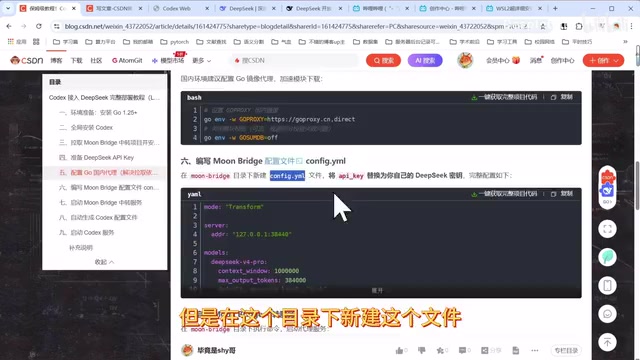This screenshot has height=360, width=640.
Task: Open the 下载 nav item
Action: [x=76, y=60]
